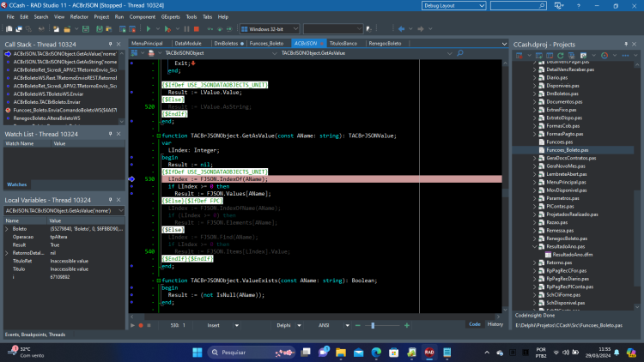The height and width of the screenshot is (362, 644).
Task: Click the Pesquisar taskbar search box
Action: pyautogui.click(x=252, y=353)
